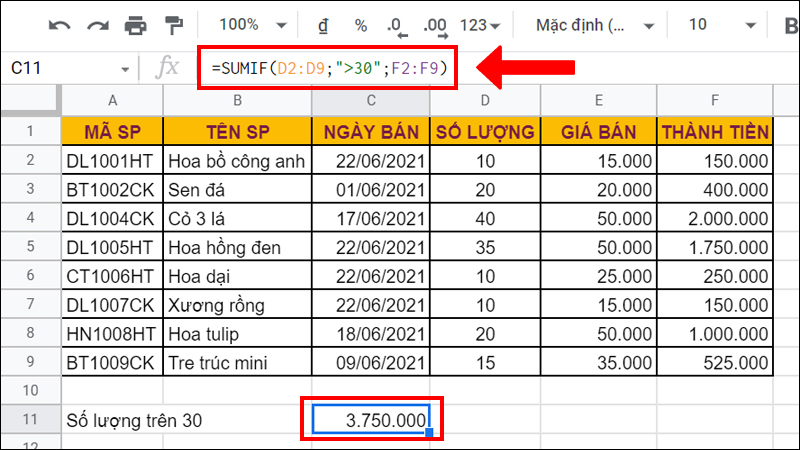Select column F header
Viewport: 800px width, 450px height.
coord(715,101)
